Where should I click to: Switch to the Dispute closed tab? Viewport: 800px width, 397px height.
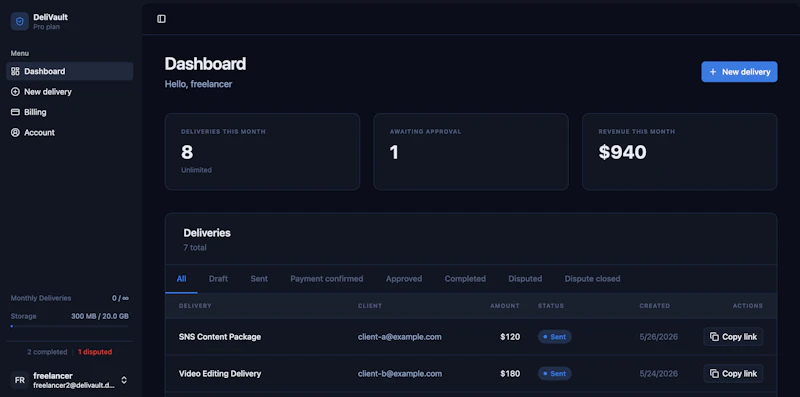pyautogui.click(x=592, y=279)
